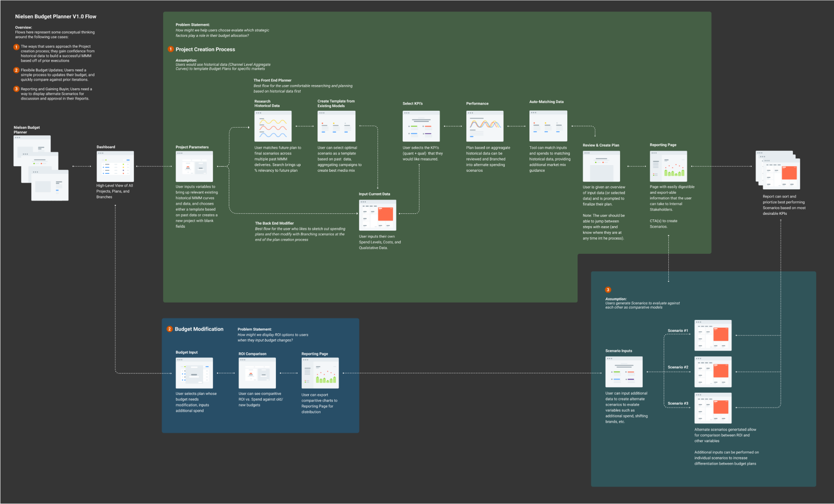This screenshot has height=504, width=834.
Task: Select the 'Overview:' heading text
Action: point(24,27)
